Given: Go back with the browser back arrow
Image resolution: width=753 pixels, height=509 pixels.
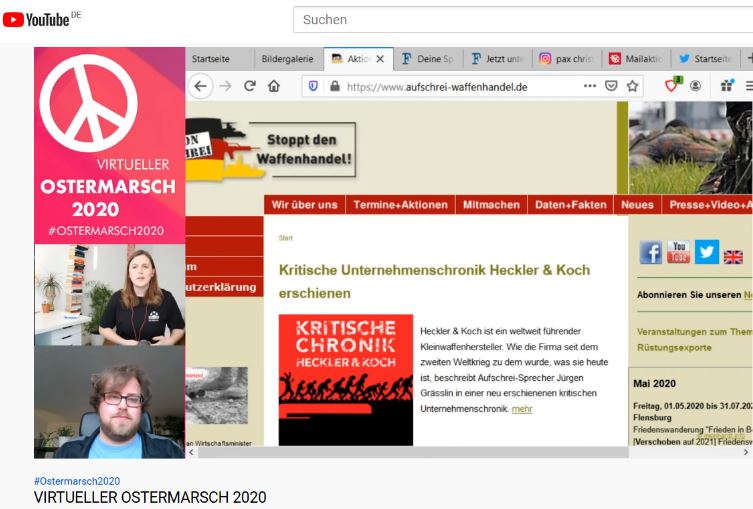Looking at the screenshot, I should pos(201,86).
